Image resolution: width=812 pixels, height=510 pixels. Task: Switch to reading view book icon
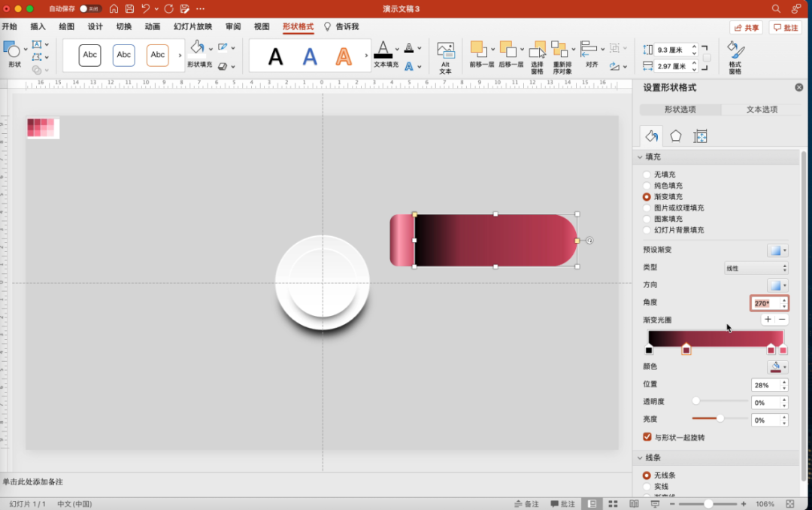(634, 504)
